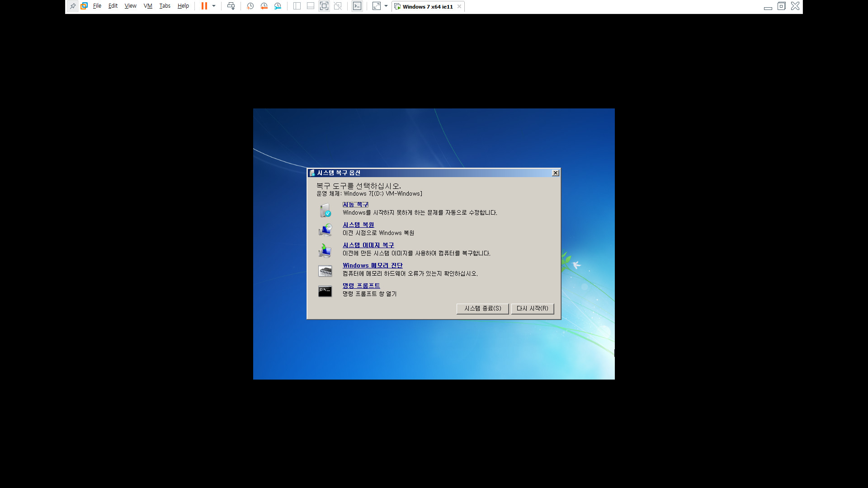The image size is (868, 488).
Task: Click the startup repair icon
Action: tap(325, 210)
